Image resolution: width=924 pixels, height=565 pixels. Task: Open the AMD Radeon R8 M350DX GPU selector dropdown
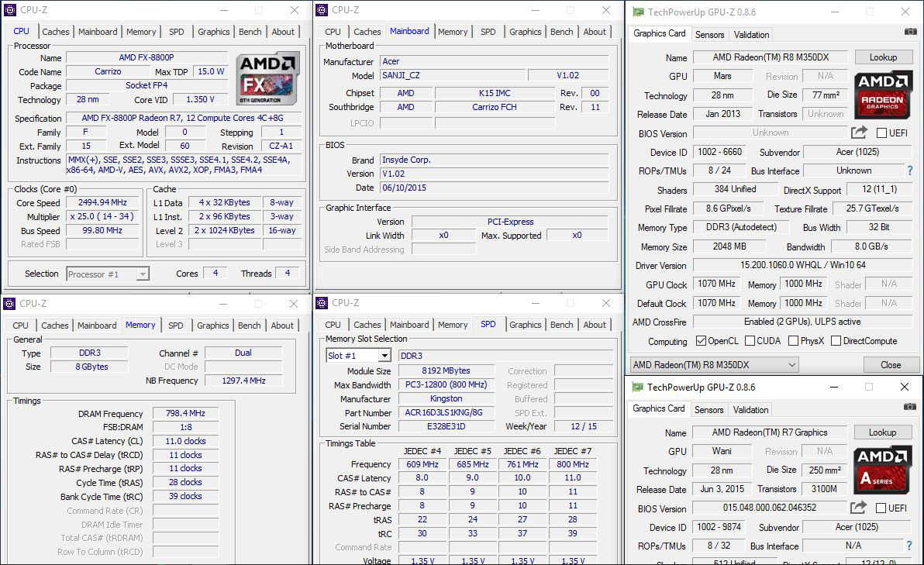pos(714,365)
